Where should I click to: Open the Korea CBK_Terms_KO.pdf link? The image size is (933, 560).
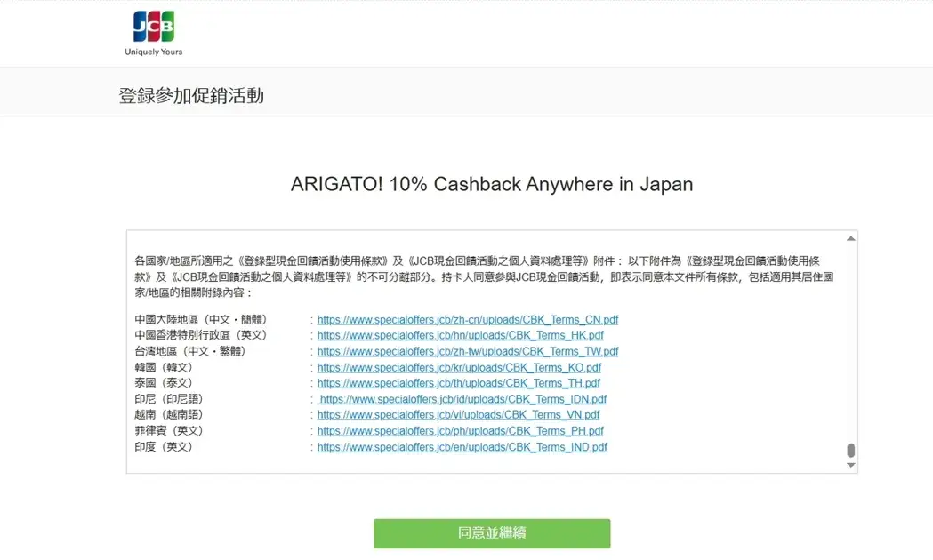pyautogui.click(x=459, y=368)
